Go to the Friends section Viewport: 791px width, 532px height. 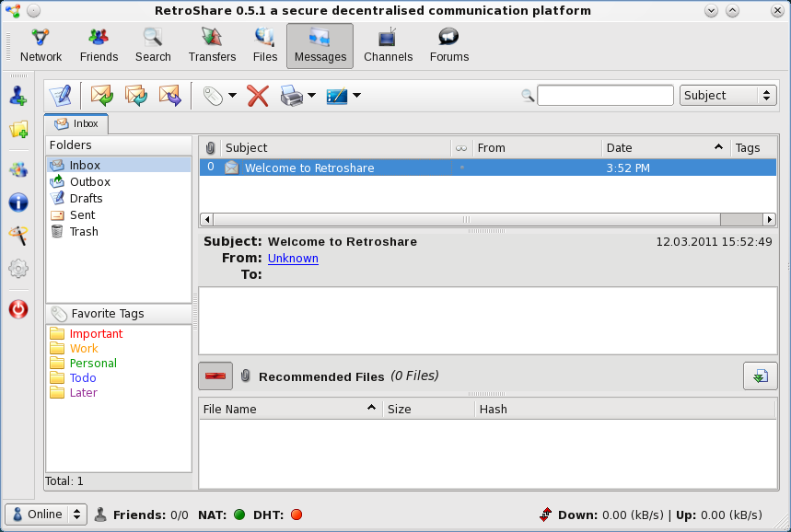(99, 46)
